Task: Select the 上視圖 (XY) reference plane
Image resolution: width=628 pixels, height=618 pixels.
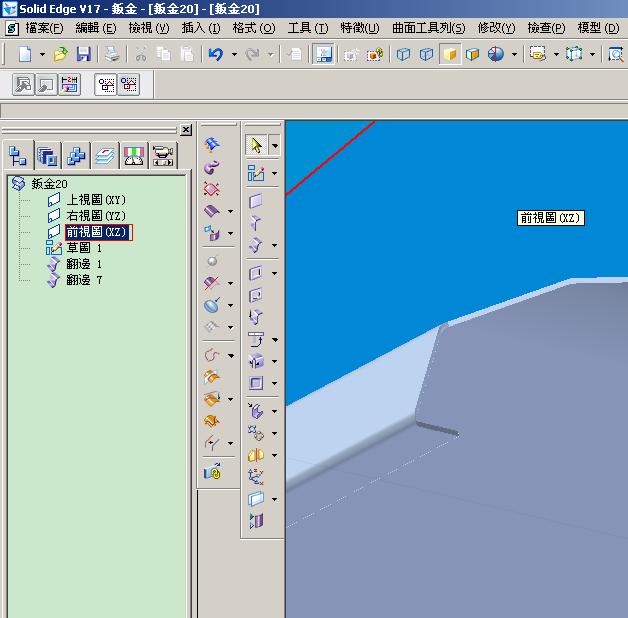Action: coord(96,199)
